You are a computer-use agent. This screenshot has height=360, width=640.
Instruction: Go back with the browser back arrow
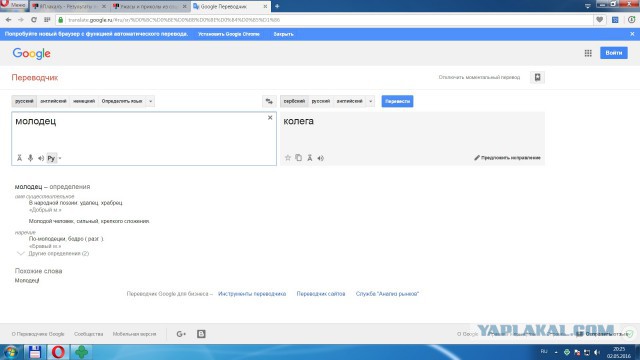coord(9,20)
